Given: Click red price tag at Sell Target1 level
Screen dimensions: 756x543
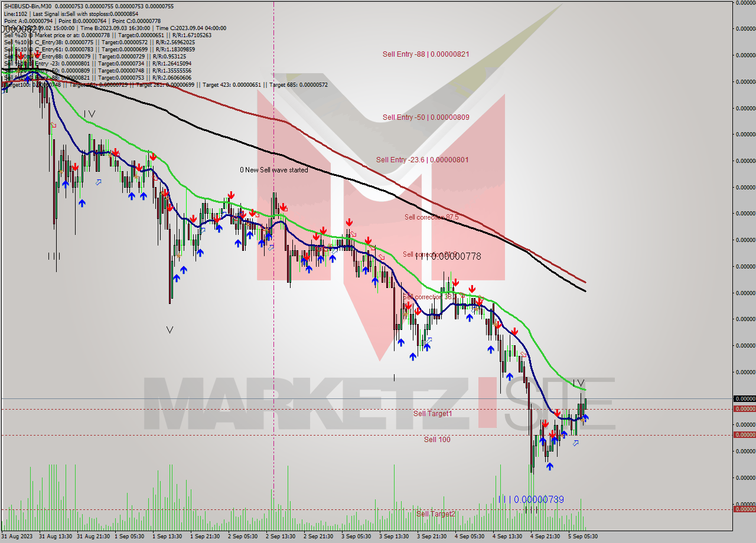Looking at the screenshot, I should coord(744,408).
